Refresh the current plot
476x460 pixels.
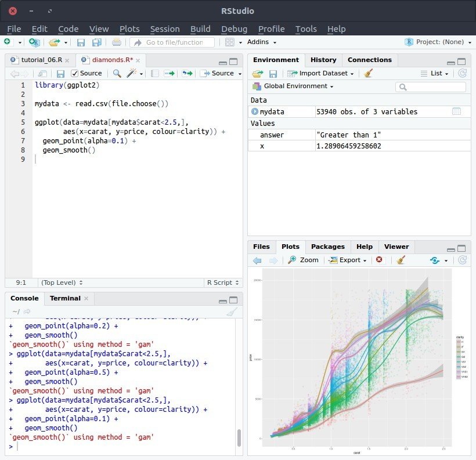pyautogui.click(x=462, y=260)
